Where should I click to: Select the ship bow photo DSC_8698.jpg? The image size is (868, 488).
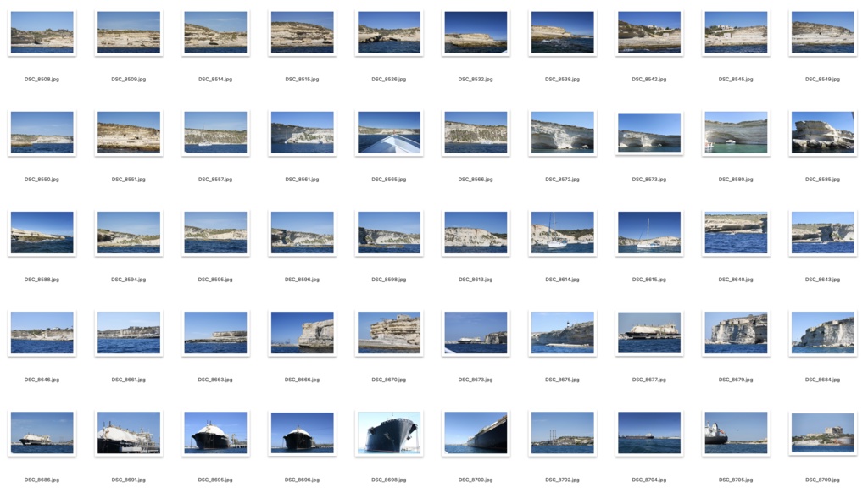[388, 433]
